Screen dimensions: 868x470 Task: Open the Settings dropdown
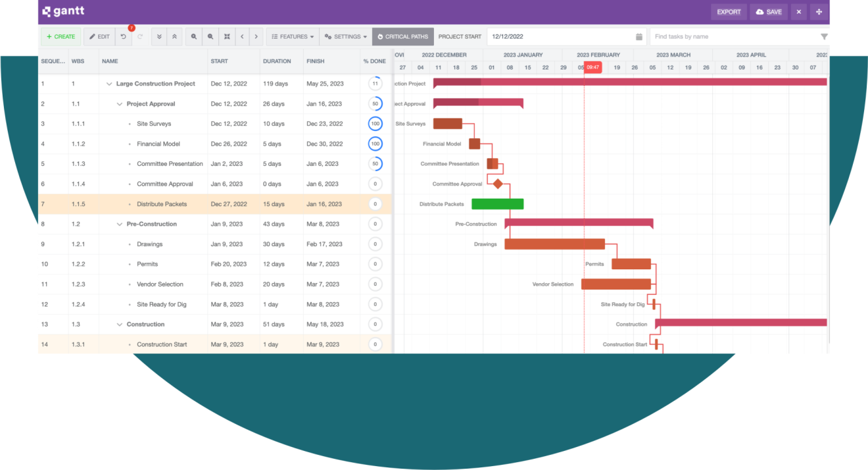pyautogui.click(x=345, y=36)
